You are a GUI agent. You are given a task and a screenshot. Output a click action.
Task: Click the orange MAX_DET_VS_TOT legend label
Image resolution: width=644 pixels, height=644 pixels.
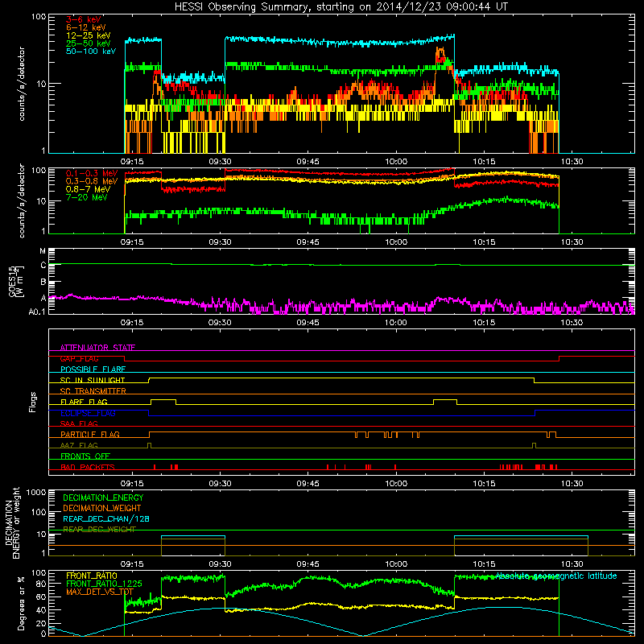[x=100, y=592]
